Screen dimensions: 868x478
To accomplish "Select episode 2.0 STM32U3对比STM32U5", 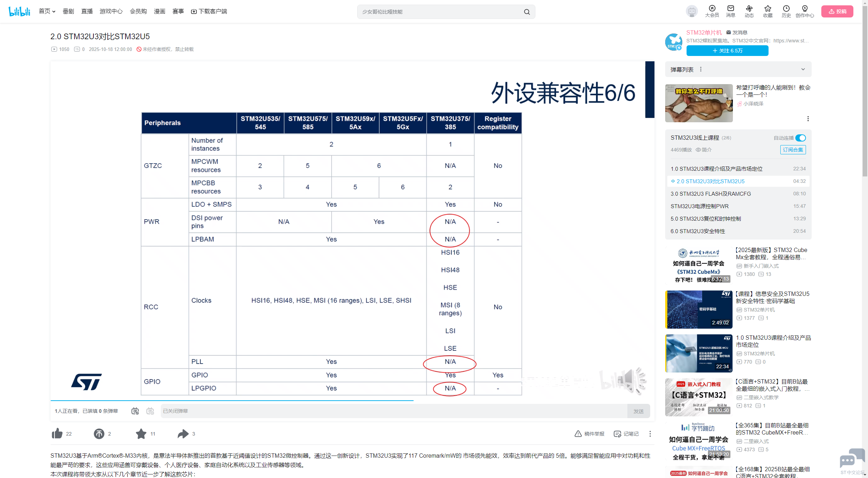I will [738, 181].
